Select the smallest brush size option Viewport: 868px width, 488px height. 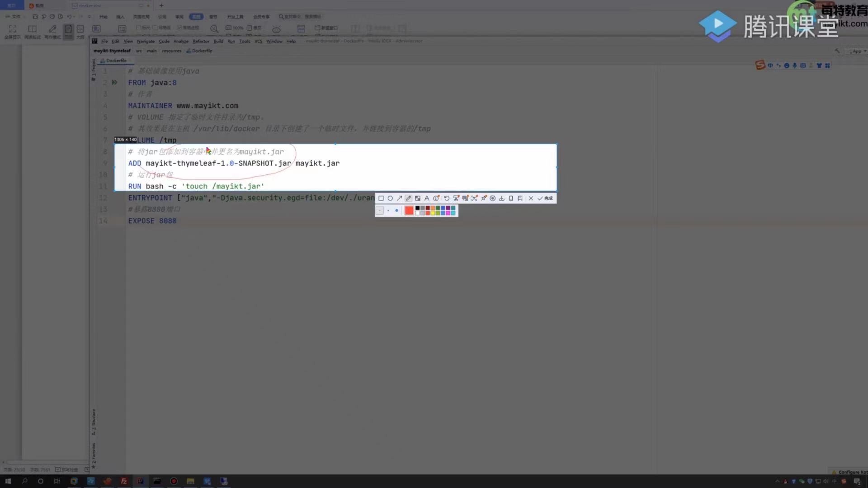380,211
